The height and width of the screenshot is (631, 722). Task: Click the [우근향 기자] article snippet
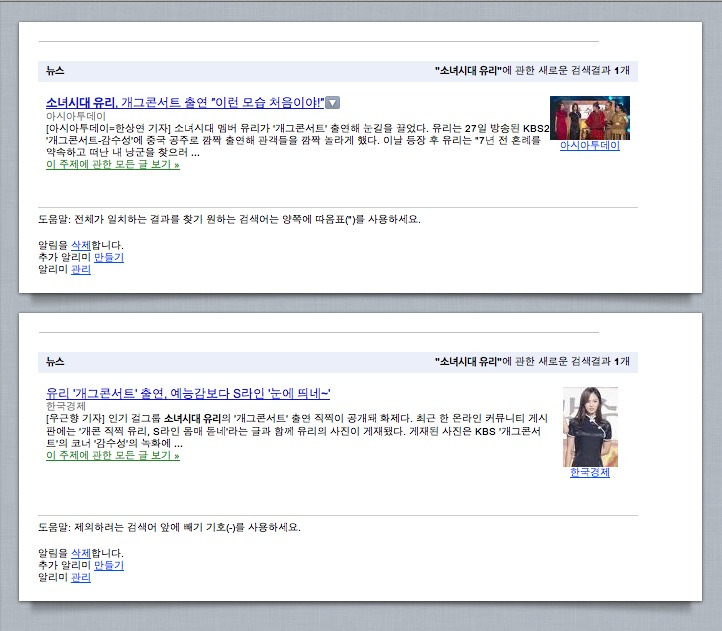tap(297, 431)
